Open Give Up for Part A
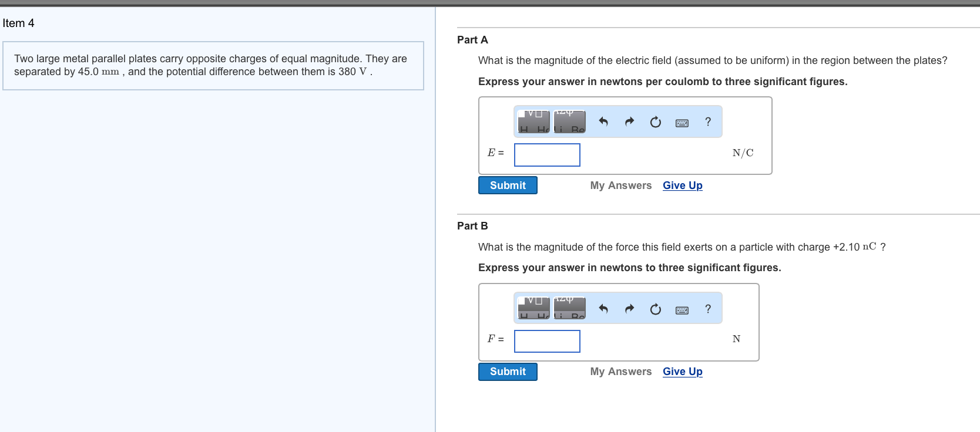 pos(682,185)
